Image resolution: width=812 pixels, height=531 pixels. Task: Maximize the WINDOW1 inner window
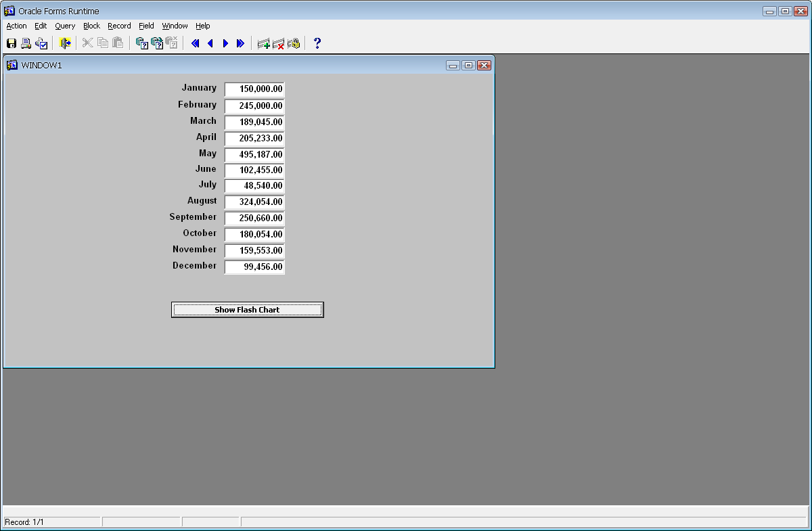pyautogui.click(x=468, y=66)
